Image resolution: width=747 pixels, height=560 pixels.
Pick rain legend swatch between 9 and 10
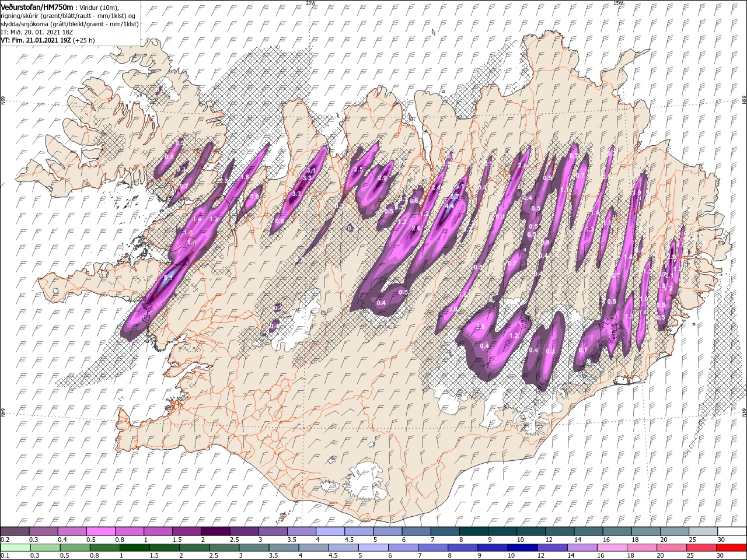click(x=493, y=548)
